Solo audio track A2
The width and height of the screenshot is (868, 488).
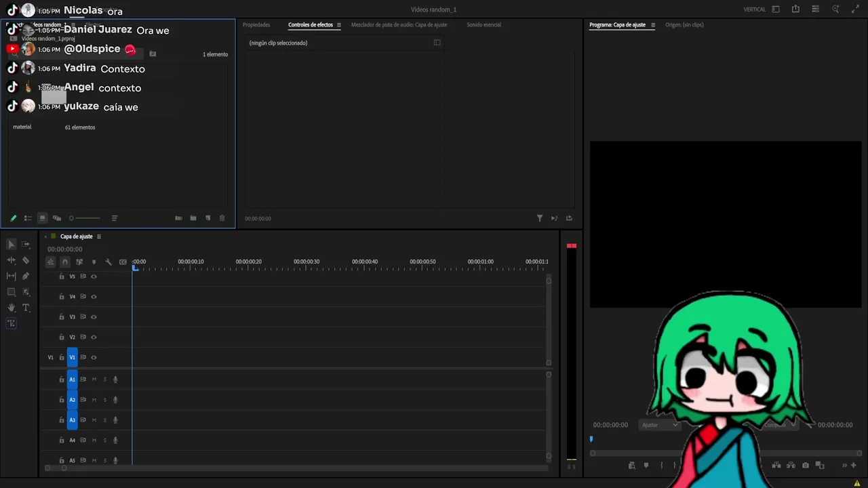pyautogui.click(x=104, y=400)
